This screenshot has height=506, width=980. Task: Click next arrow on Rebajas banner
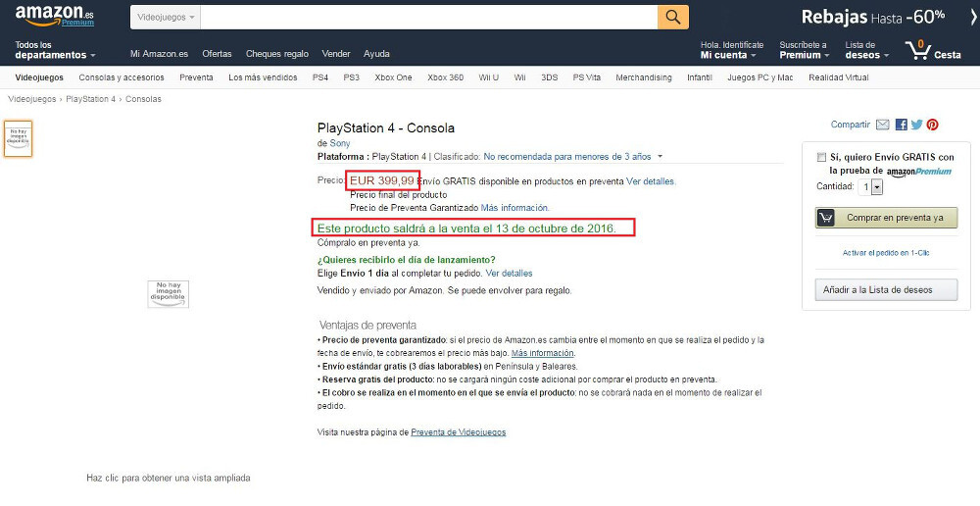[x=973, y=17]
